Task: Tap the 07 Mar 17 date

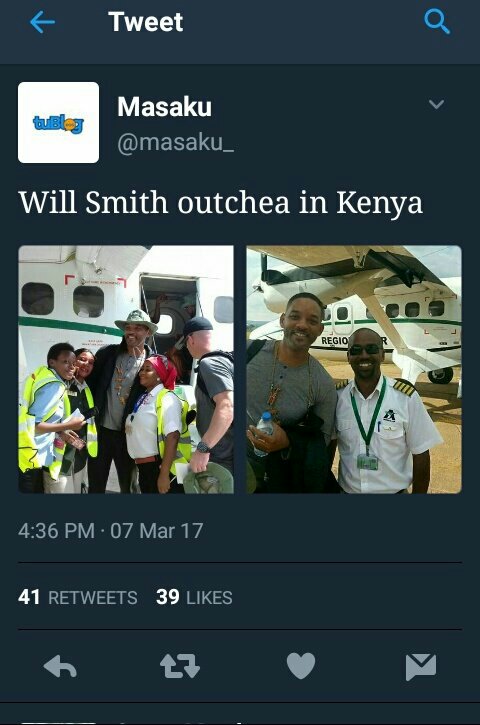Action: tap(157, 531)
